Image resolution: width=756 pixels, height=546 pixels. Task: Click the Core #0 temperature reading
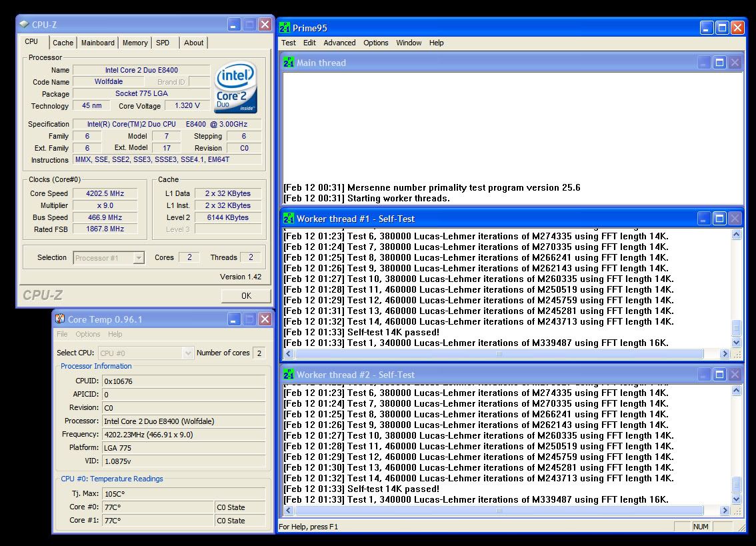tap(158, 507)
